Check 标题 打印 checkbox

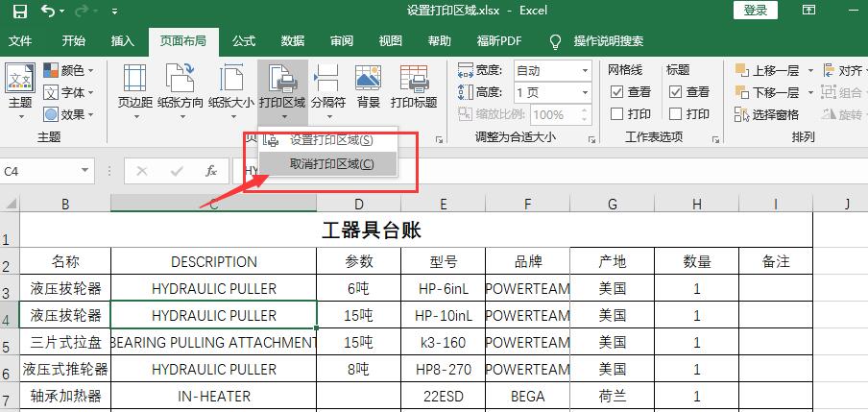[675, 114]
